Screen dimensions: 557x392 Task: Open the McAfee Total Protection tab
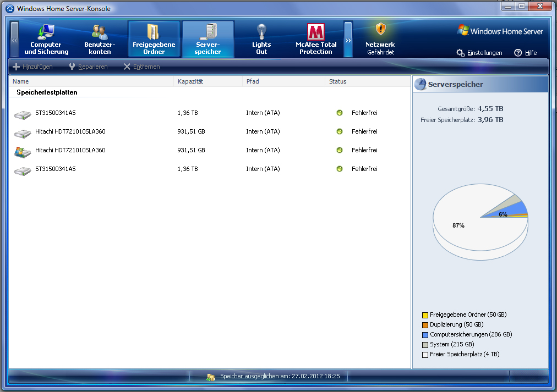316,39
